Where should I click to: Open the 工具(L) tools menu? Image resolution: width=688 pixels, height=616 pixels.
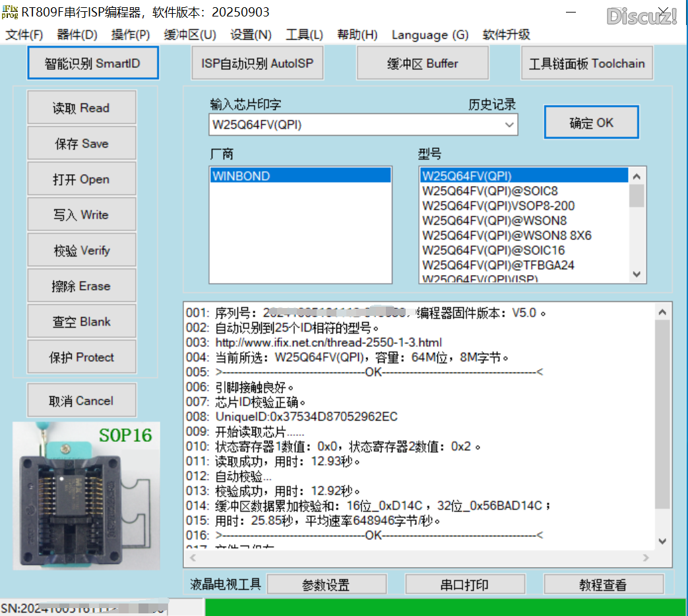click(304, 35)
